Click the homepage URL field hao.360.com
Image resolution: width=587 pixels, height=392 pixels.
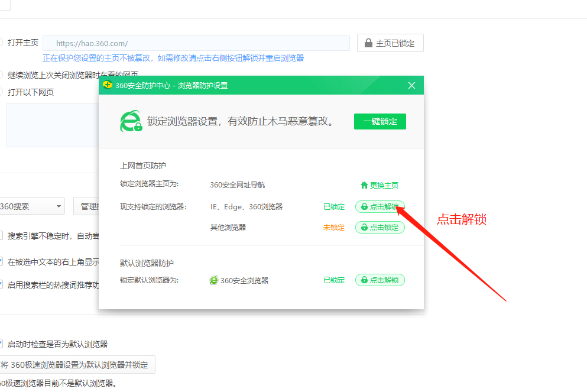196,43
